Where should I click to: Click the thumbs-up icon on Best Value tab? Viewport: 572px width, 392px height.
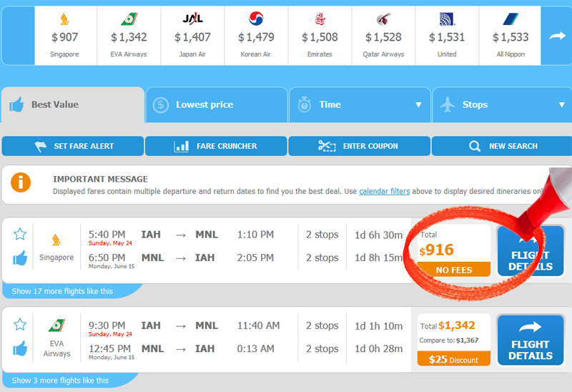[x=16, y=104]
